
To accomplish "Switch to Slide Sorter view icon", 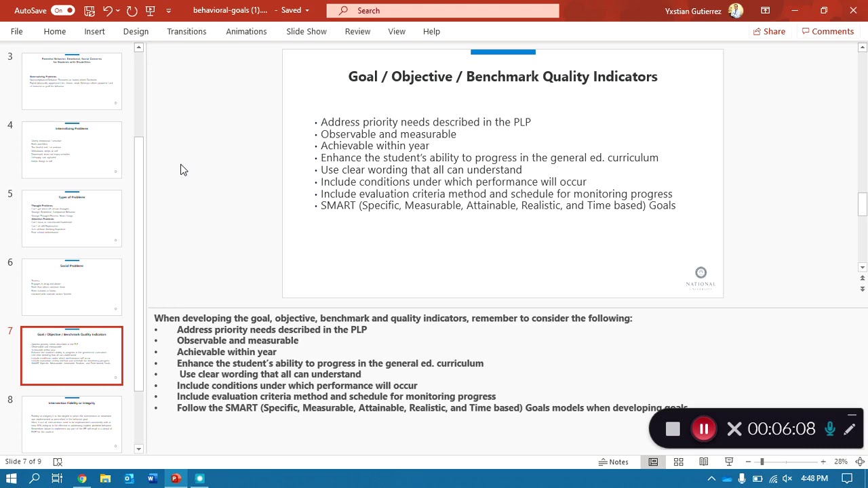I will pyautogui.click(x=678, y=462).
